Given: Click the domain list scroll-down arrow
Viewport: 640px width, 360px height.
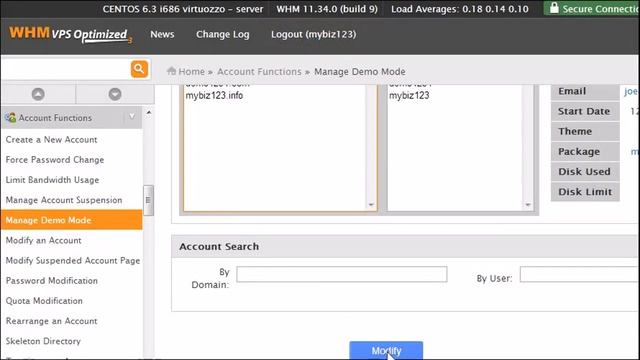Looking at the screenshot, I should [371, 204].
